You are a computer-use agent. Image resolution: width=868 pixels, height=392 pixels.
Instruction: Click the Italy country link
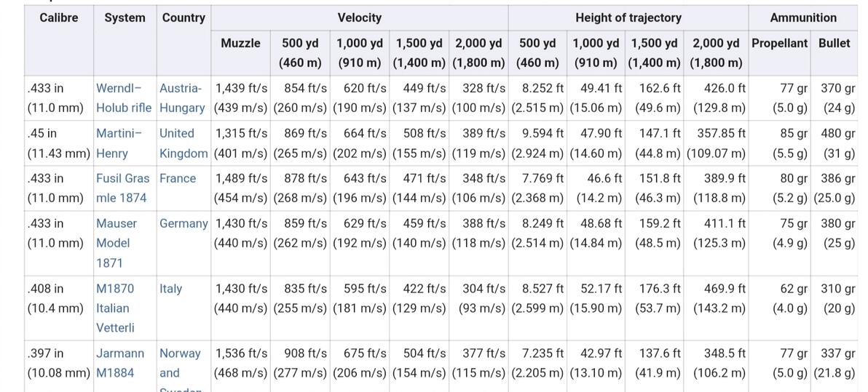coord(171,289)
